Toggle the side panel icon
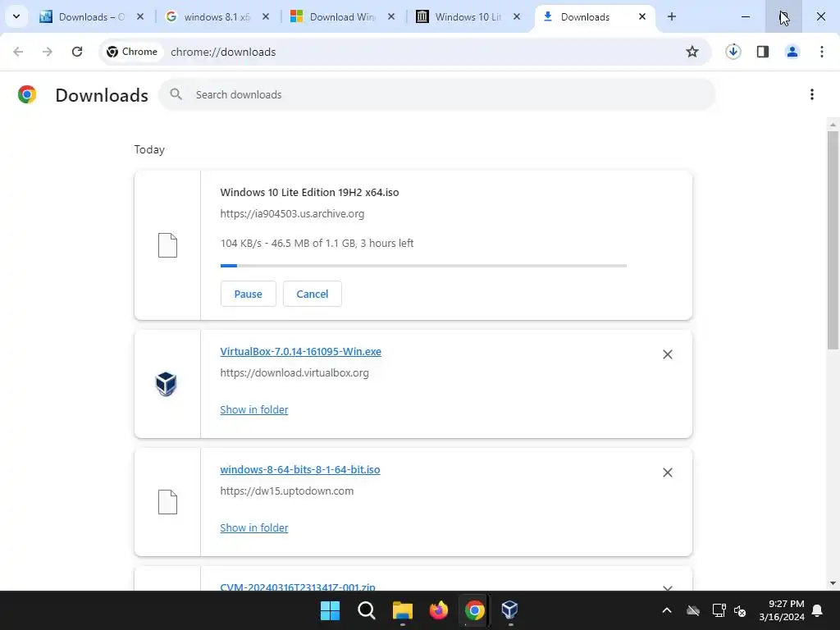 point(763,52)
